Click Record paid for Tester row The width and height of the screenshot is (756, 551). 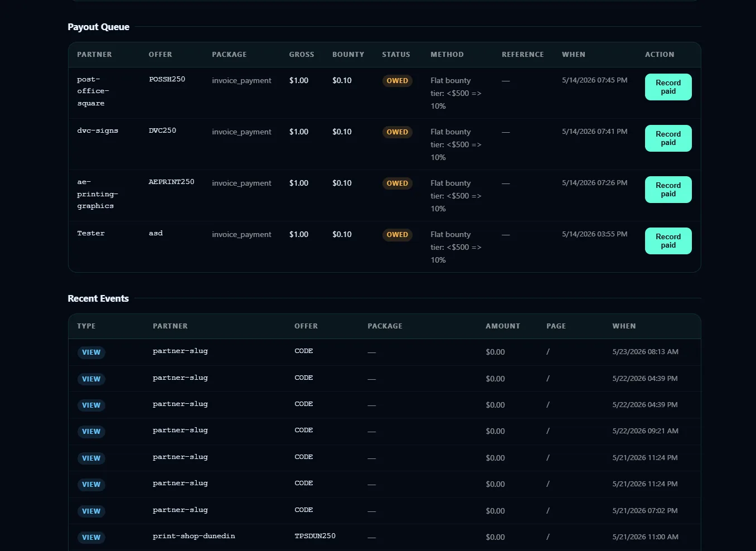pos(668,241)
